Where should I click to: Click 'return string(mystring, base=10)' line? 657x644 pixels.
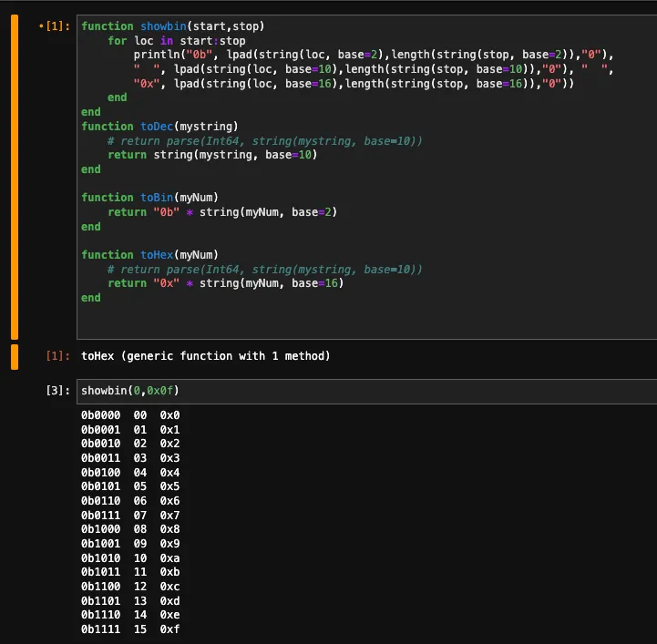(x=212, y=155)
